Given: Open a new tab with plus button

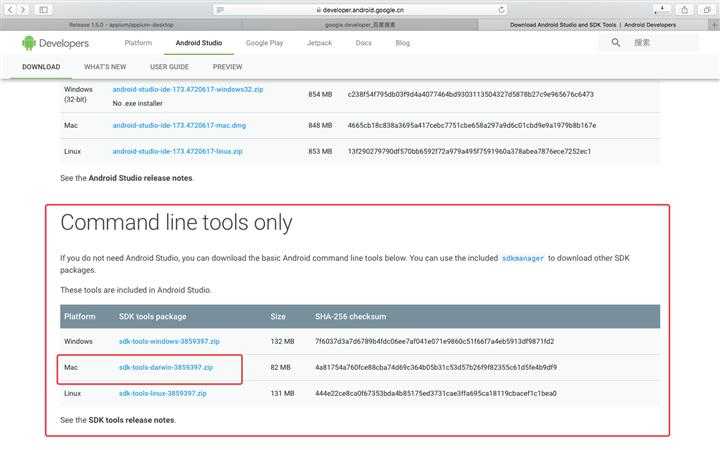Looking at the screenshot, I should [x=714, y=25].
